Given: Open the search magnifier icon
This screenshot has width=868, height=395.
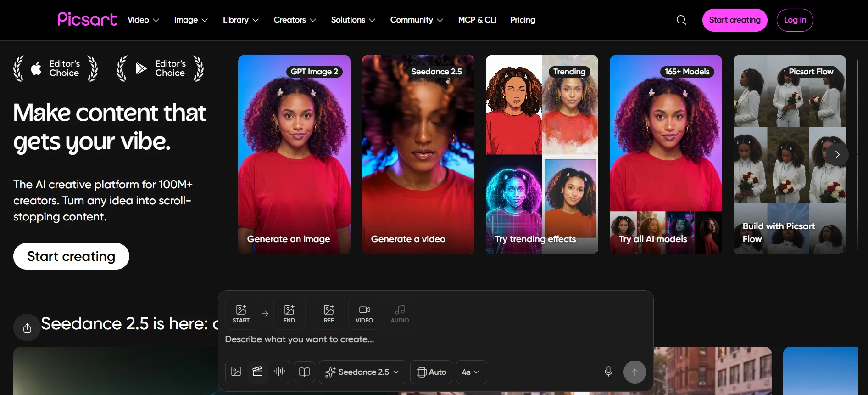Looking at the screenshot, I should point(681,20).
